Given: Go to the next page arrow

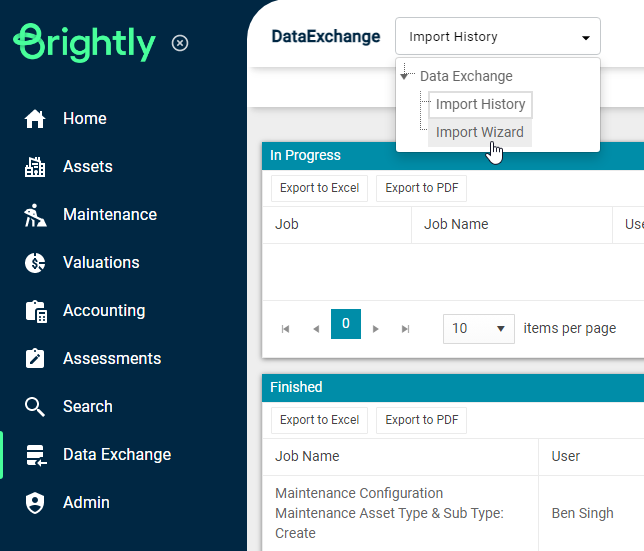Looking at the screenshot, I should coord(376,328).
